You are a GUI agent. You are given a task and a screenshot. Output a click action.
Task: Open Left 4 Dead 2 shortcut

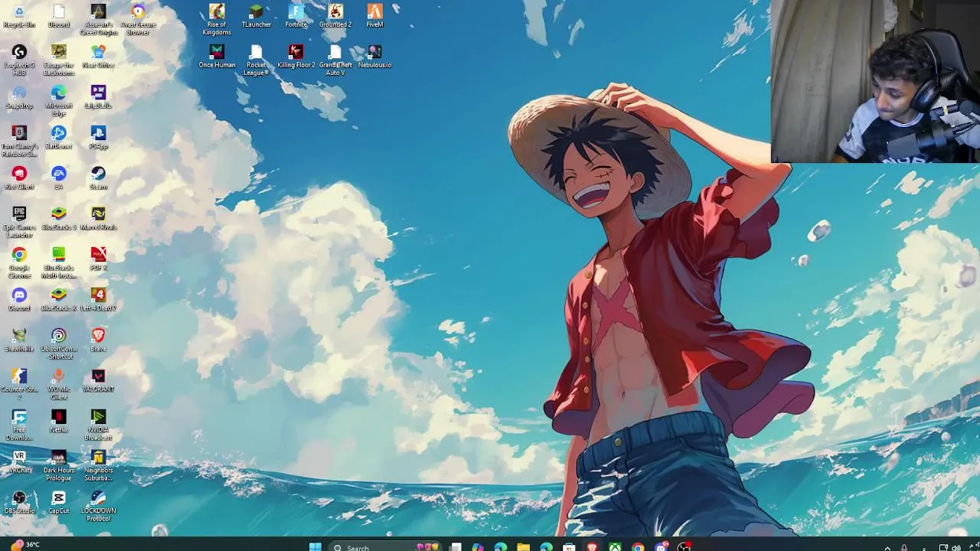click(x=98, y=300)
